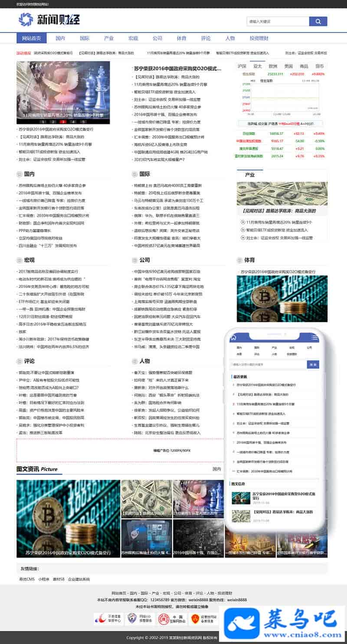Viewport: 347px width, 644px height.
Task: Open 中国联通启用低频组建4G网 article
Action: (x=170, y=152)
